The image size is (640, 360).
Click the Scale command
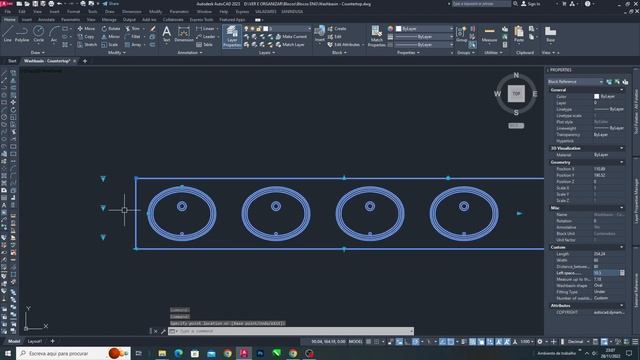[x=110, y=44]
